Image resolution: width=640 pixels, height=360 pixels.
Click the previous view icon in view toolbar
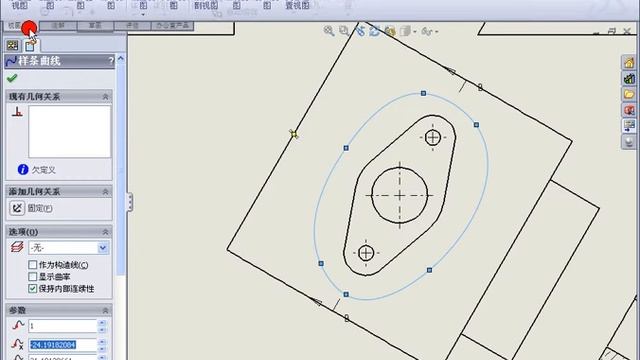point(360,31)
